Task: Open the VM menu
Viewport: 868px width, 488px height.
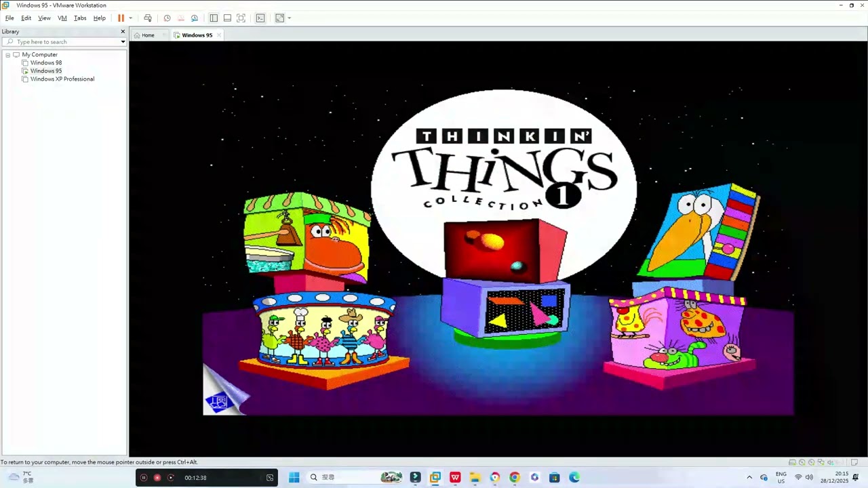Action: tap(62, 18)
